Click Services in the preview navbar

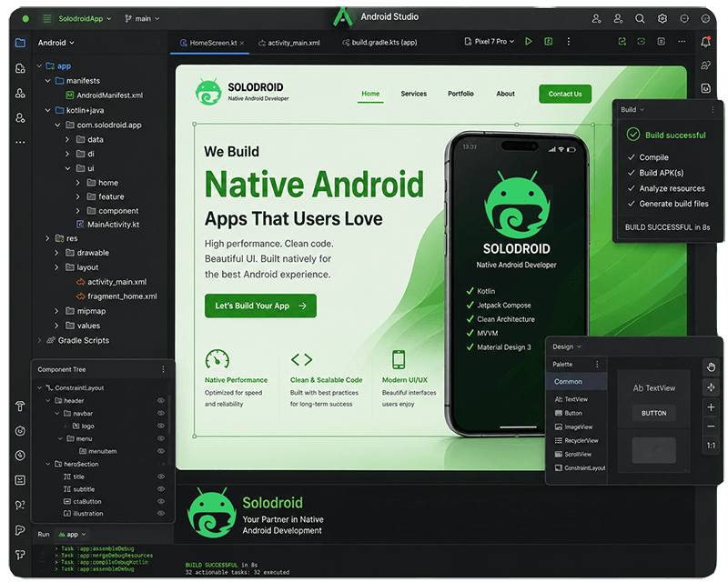coord(414,94)
